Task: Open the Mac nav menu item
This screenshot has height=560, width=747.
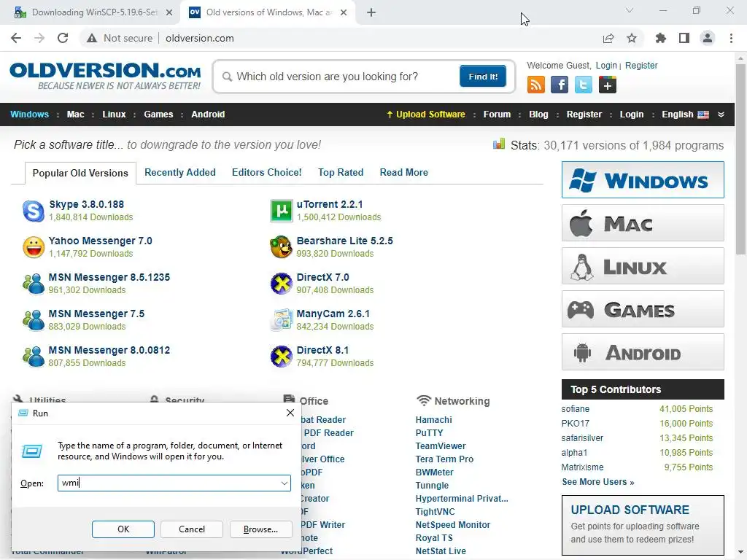Action: point(75,114)
